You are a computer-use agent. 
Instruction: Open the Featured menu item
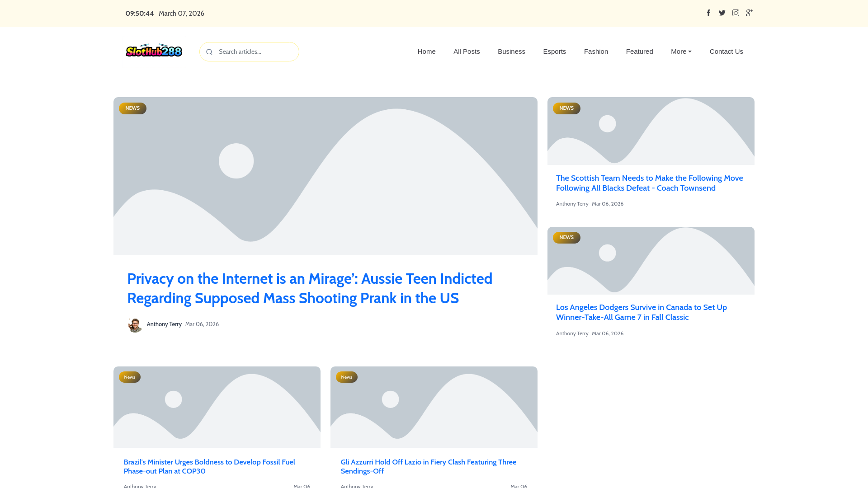639,52
